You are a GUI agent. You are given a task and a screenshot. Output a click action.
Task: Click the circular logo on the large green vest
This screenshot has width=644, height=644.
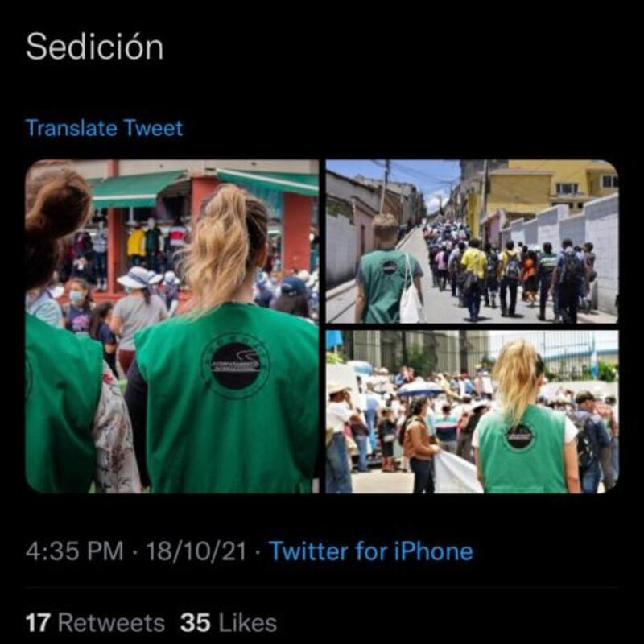point(235,365)
